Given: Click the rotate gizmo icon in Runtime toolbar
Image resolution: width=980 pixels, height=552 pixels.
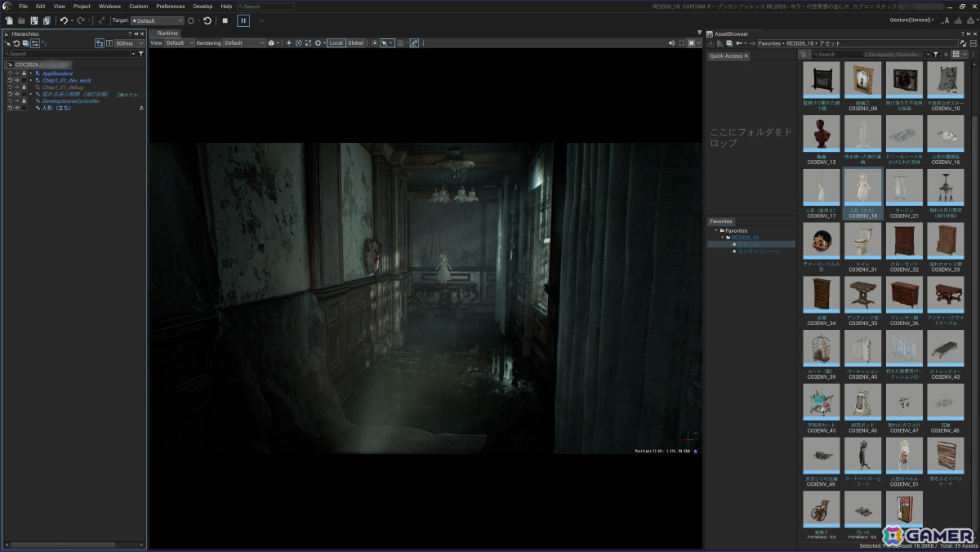Looking at the screenshot, I should 298,43.
